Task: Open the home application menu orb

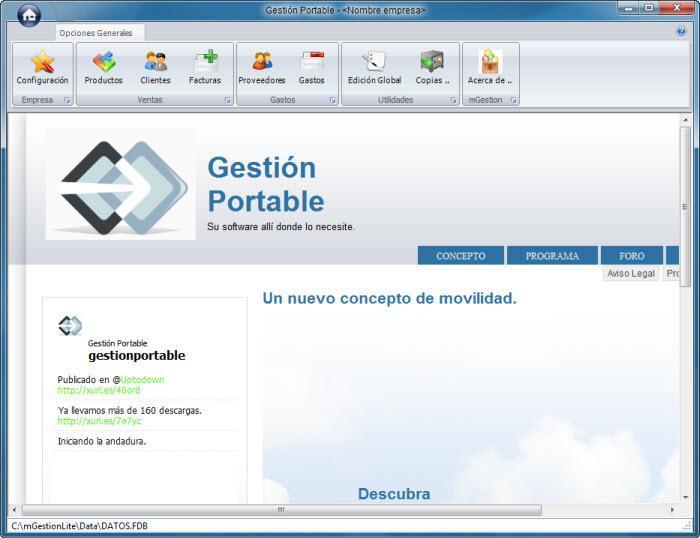Action: [x=29, y=15]
